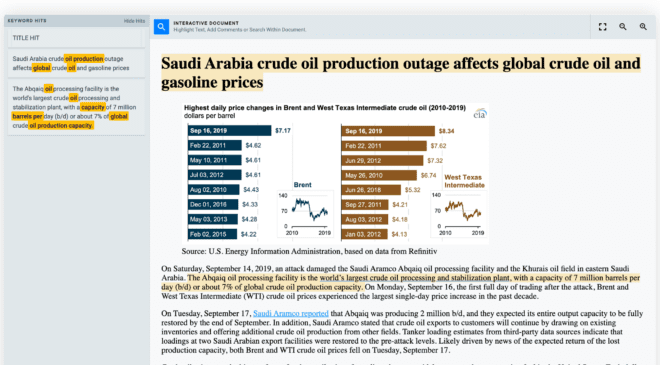The image size is (660, 365).
Task: Click the Brent mini line chart
Action: click(305, 213)
